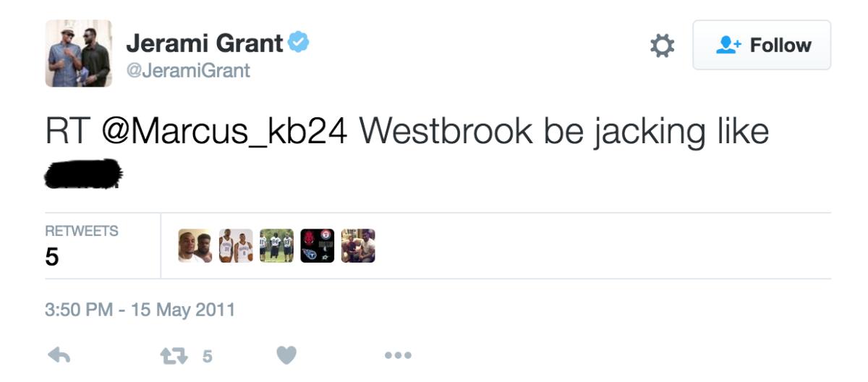
Task: Open the last retweeter avatar
Action: pos(358,246)
